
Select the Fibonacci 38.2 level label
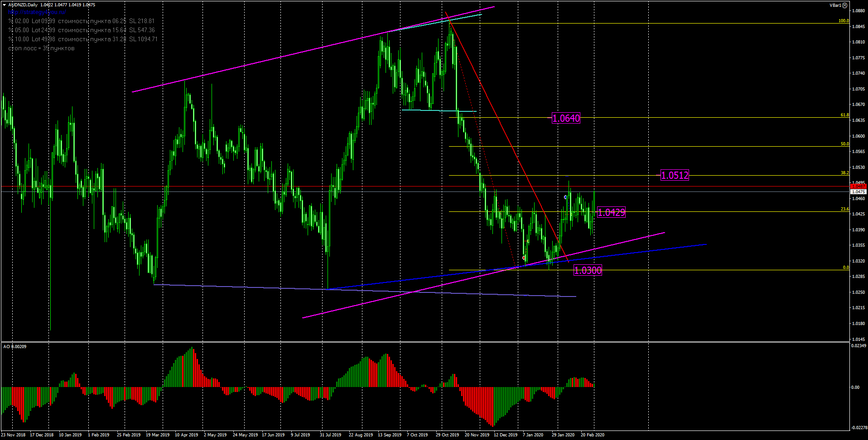(844, 173)
